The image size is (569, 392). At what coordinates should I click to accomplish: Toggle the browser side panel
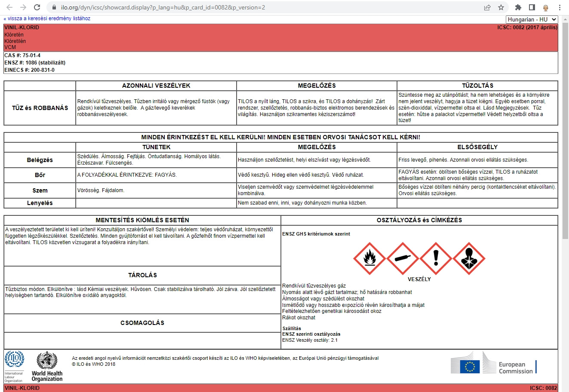coord(532,7)
